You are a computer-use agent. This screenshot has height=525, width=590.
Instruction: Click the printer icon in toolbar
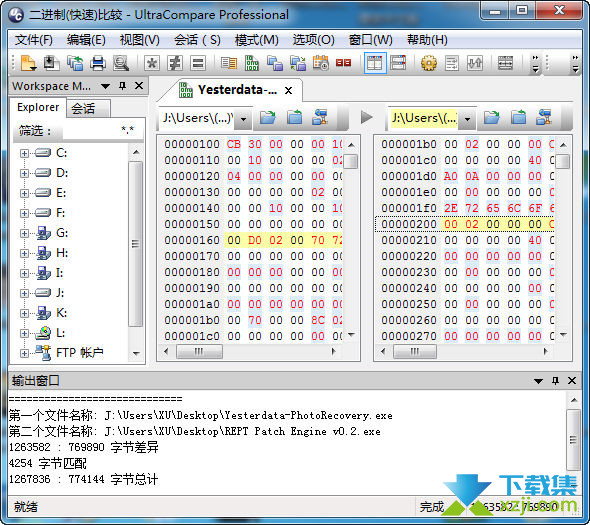tap(98, 63)
